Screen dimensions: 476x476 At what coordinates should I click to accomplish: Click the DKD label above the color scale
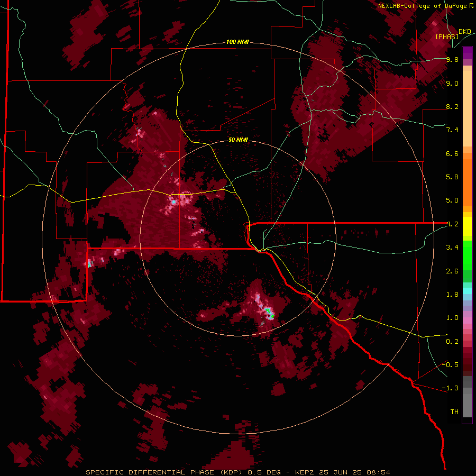[465, 32]
